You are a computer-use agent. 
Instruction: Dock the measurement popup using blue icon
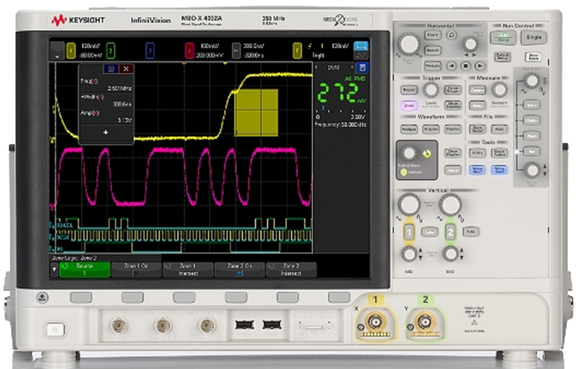click(x=111, y=69)
